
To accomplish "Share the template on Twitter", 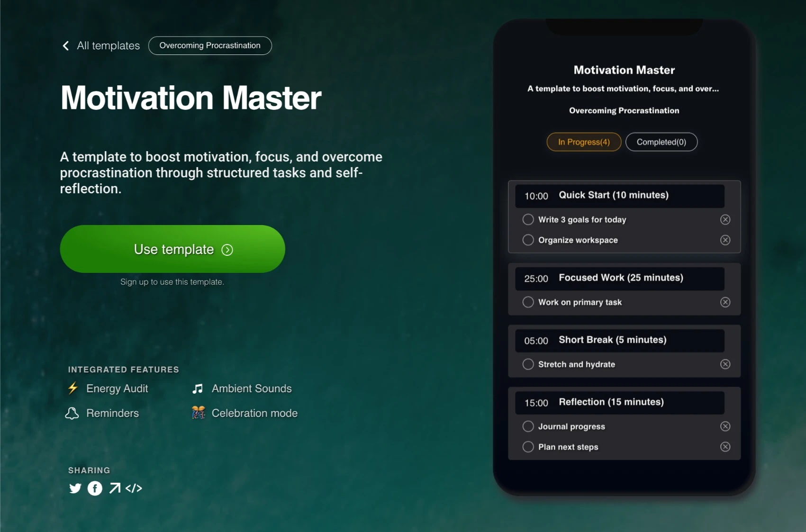I will 74,488.
